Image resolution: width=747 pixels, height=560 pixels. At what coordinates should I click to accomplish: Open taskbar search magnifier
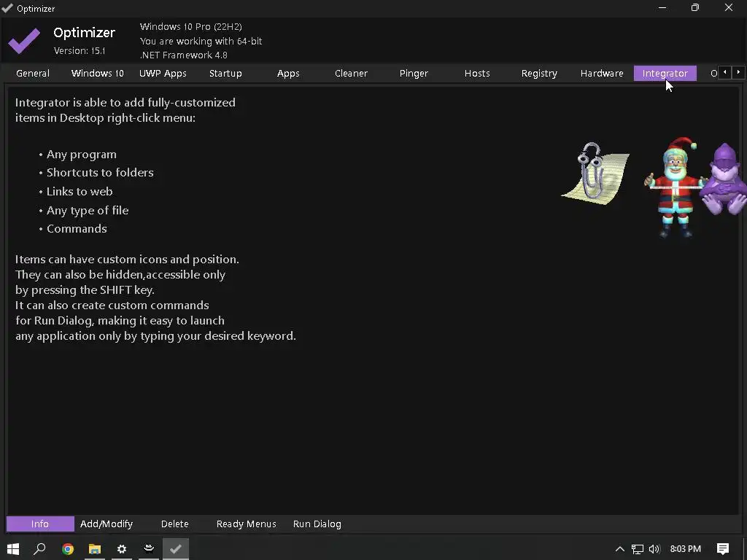click(x=40, y=549)
